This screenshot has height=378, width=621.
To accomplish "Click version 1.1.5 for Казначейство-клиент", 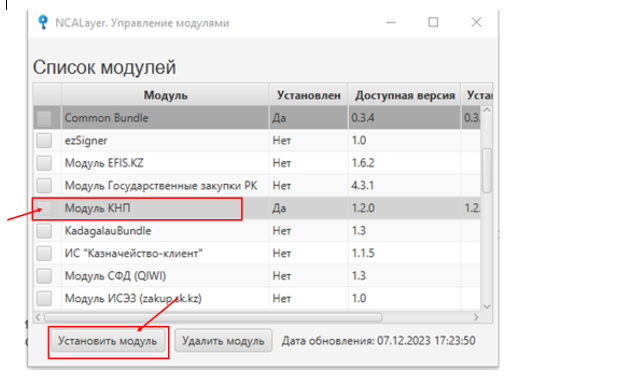I will (363, 253).
